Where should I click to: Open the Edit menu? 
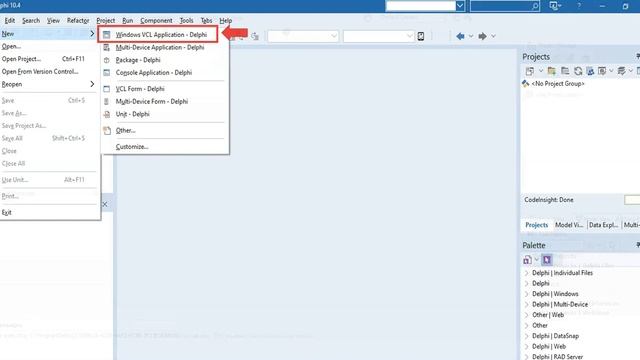[10, 20]
